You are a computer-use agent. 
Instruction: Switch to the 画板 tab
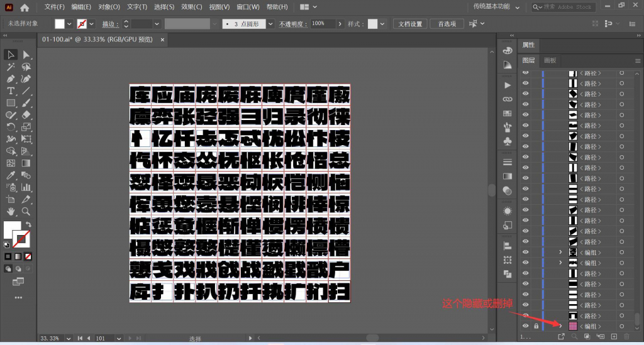pyautogui.click(x=550, y=60)
